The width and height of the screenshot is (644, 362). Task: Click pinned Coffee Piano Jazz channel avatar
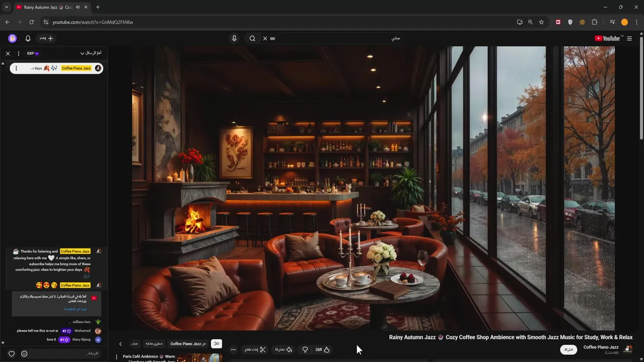click(x=98, y=68)
